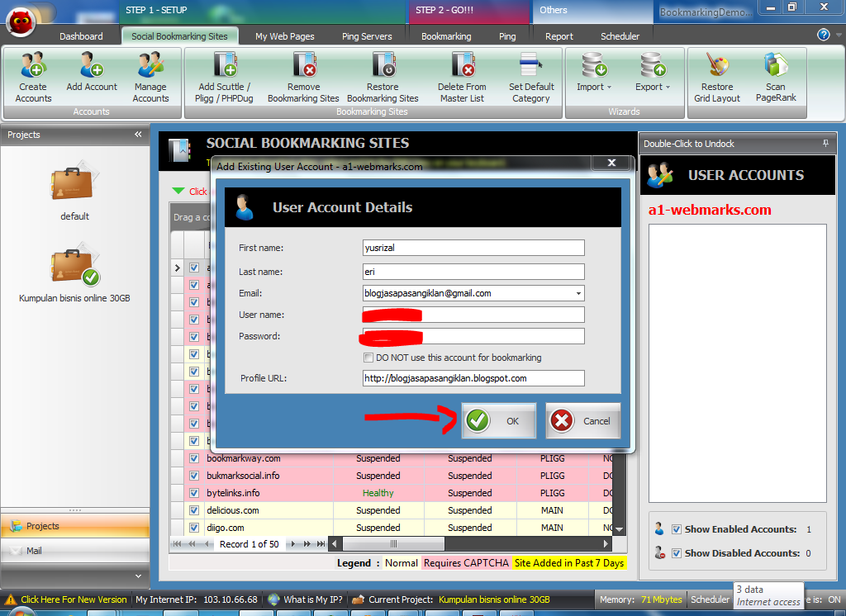Viewport: 846px width, 616px height.
Task: Open the Import wizard dropdown
Action: [x=594, y=72]
